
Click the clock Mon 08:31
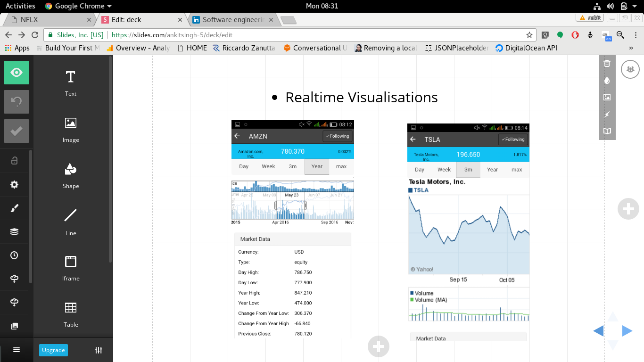pyautogui.click(x=322, y=6)
